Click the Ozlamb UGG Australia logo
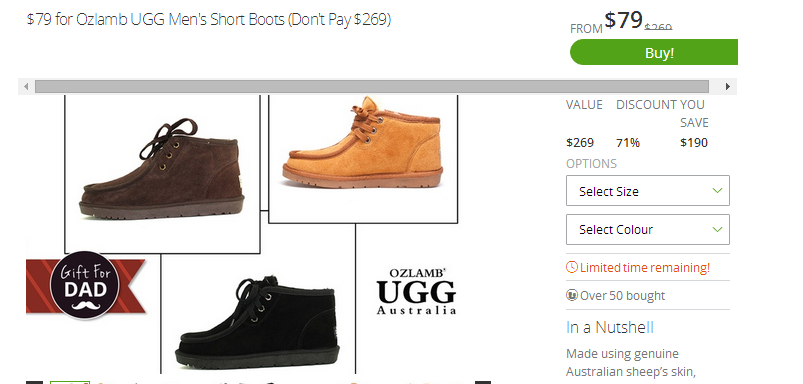The width and height of the screenshot is (803, 384). pos(416,291)
